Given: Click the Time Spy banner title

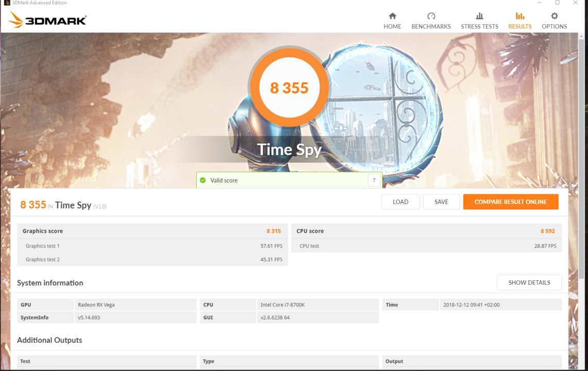Looking at the screenshot, I should (289, 149).
